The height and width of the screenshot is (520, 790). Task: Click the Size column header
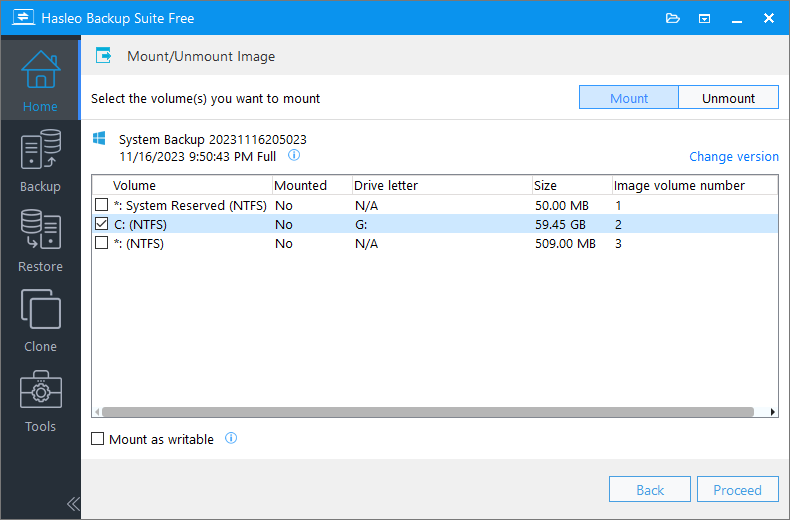[572, 185]
